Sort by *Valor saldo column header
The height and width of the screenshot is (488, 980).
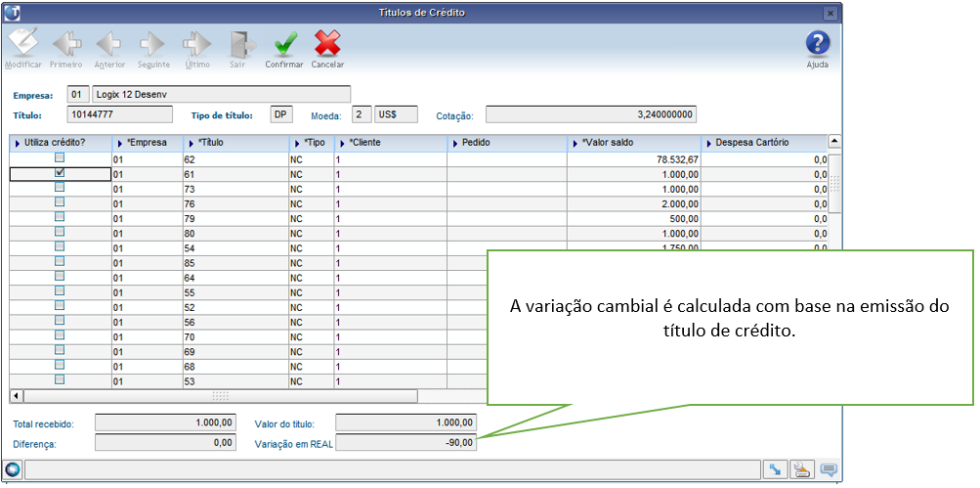pos(634,143)
